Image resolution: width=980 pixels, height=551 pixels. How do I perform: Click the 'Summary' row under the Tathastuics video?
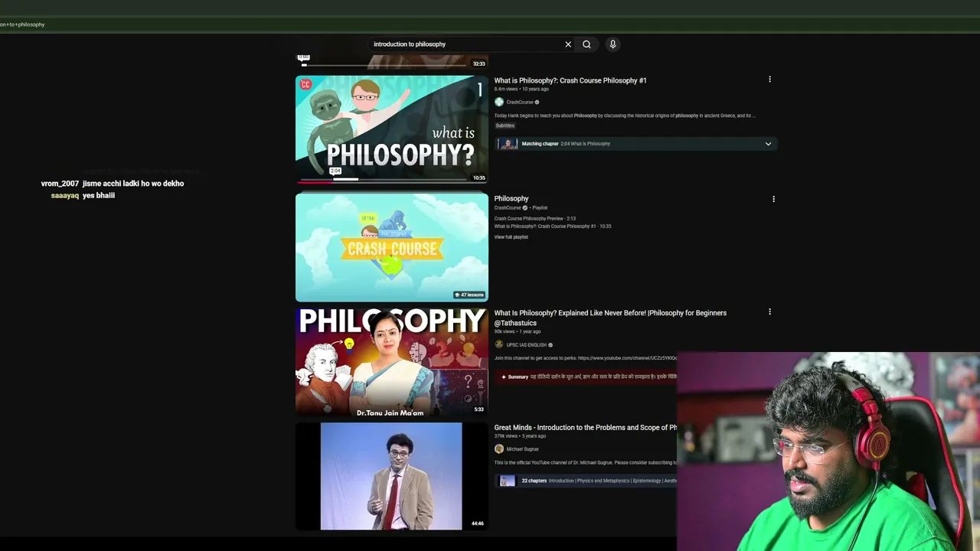pos(586,377)
